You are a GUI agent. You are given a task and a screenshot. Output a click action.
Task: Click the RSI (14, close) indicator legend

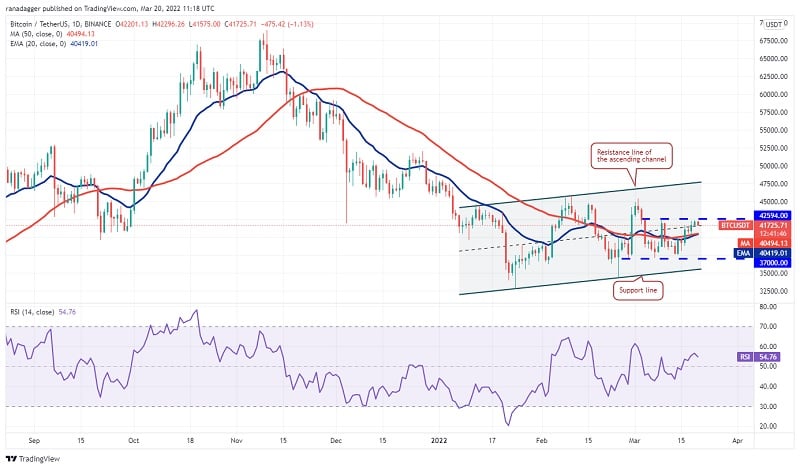click(x=32, y=312)
